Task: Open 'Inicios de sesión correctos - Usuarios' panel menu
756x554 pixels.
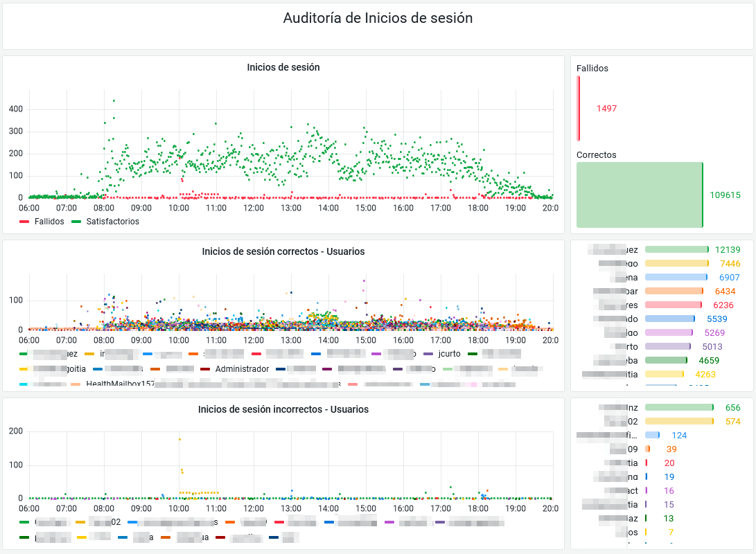Action: [x=283, y=251]
